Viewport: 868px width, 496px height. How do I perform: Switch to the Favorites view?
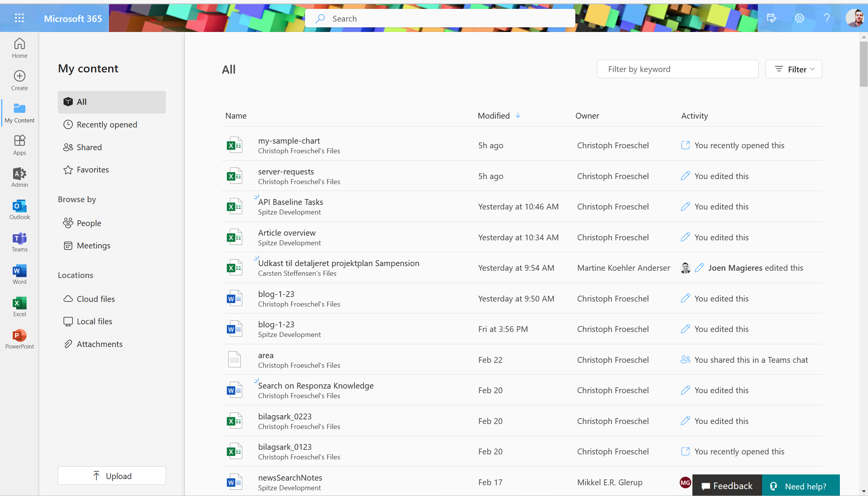point(92,170)
